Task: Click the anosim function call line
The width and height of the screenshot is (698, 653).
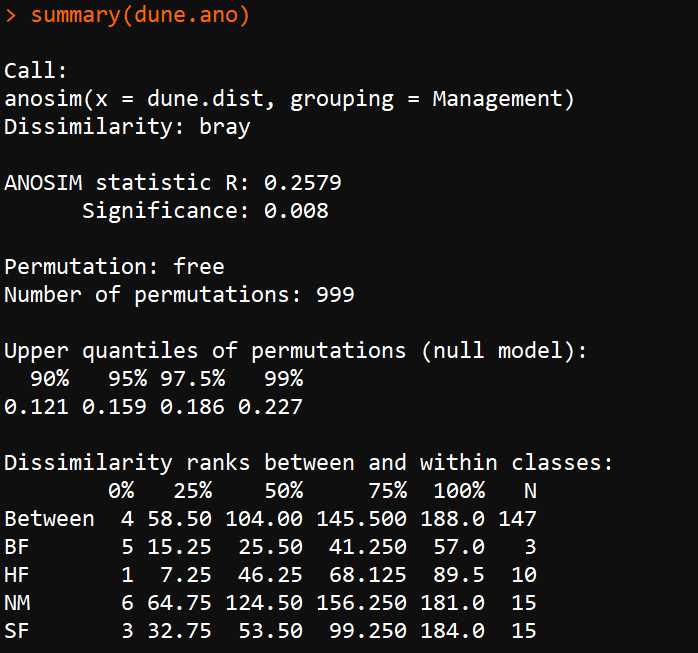Action: (289, 99)
